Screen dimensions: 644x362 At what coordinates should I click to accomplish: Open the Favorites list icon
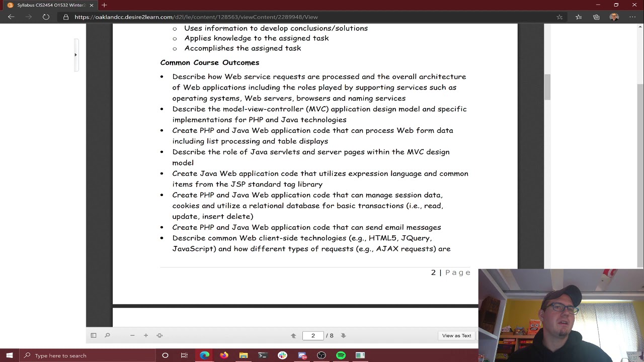(579, 17)
